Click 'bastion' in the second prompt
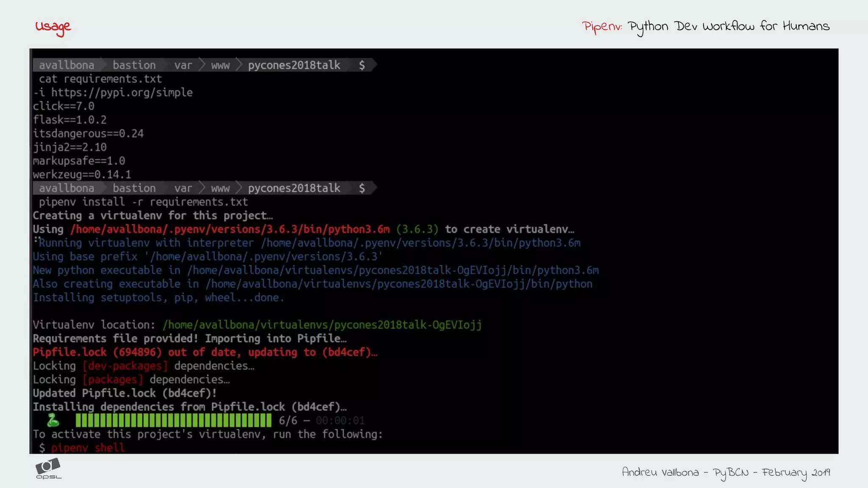Viewport: 868px width, 488px height. (134, 188)
